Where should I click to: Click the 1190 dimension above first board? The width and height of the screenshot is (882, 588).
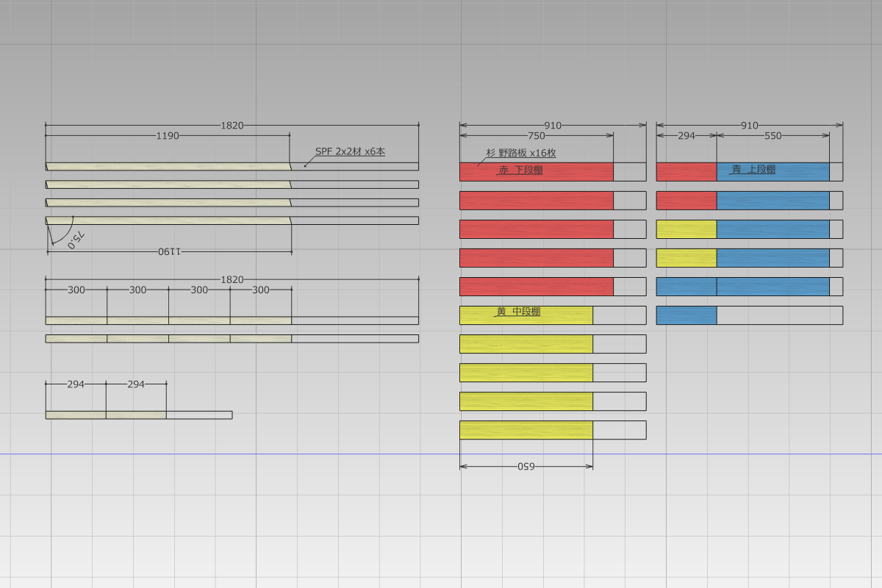pos(168,136)
